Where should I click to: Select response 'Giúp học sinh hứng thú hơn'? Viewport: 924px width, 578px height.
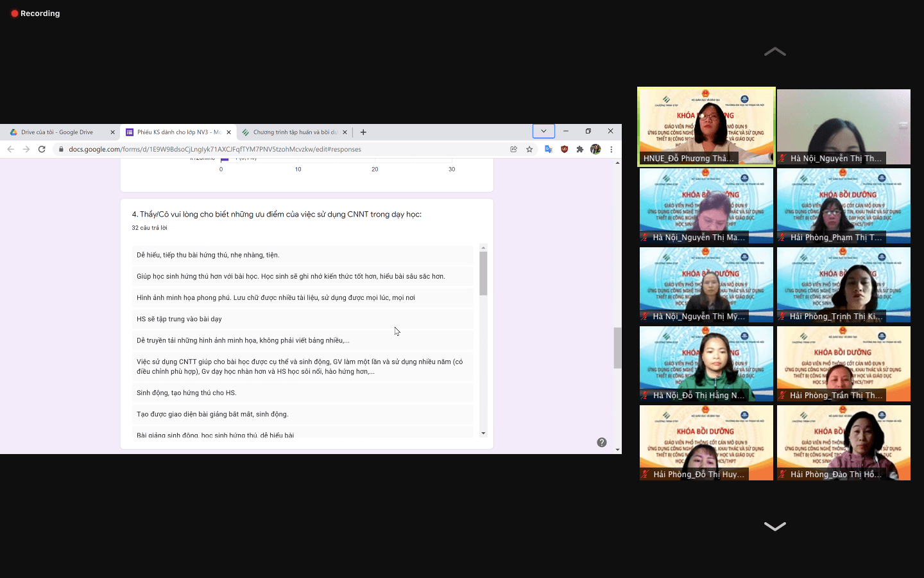[x=303, y=276]
